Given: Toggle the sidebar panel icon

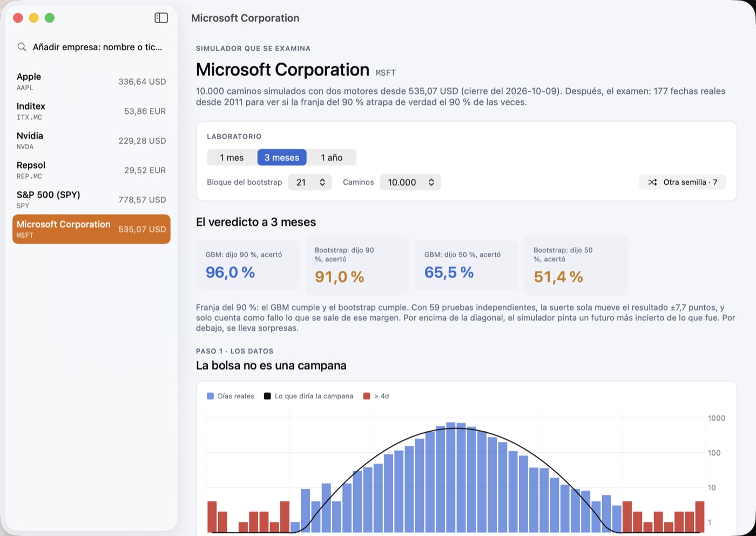Looking at the screenshot, I should point(161,18).
